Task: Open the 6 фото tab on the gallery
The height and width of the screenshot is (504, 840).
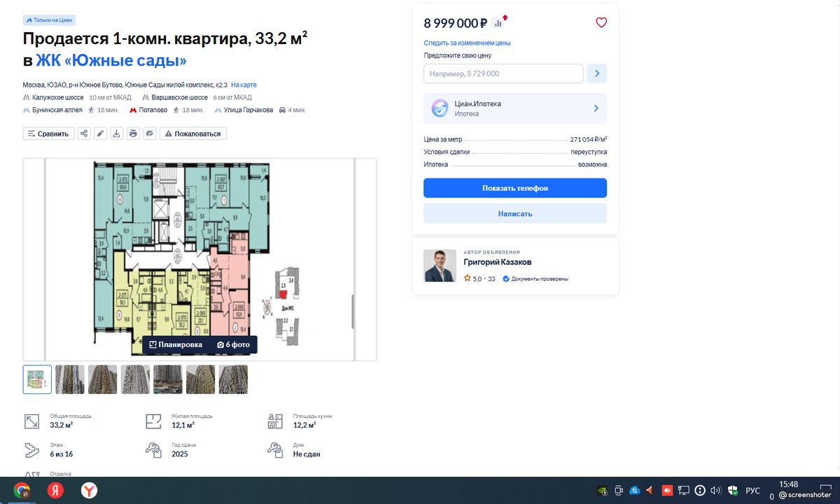Action: pyautogui.click(x=233, y=344)
